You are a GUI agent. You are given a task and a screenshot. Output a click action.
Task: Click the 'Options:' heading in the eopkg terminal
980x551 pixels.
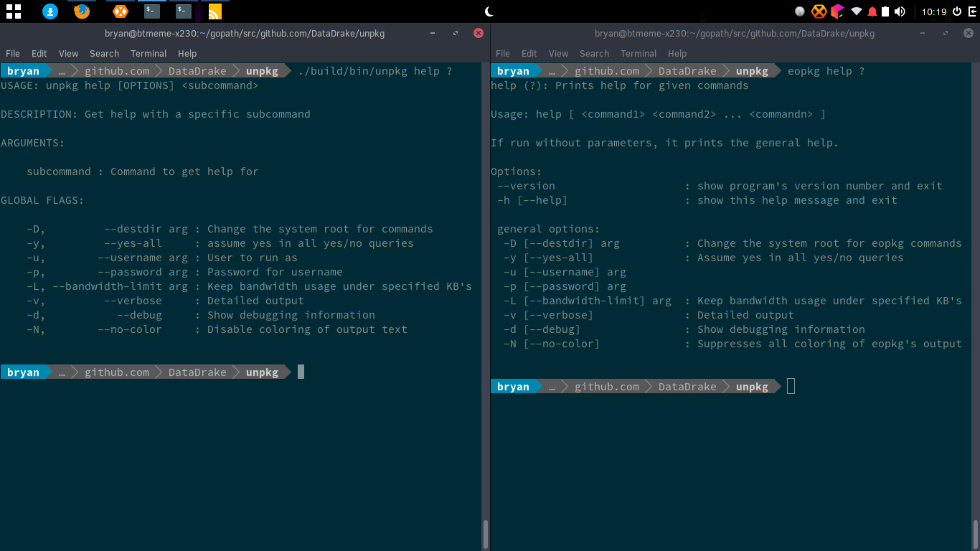(517, 171)
